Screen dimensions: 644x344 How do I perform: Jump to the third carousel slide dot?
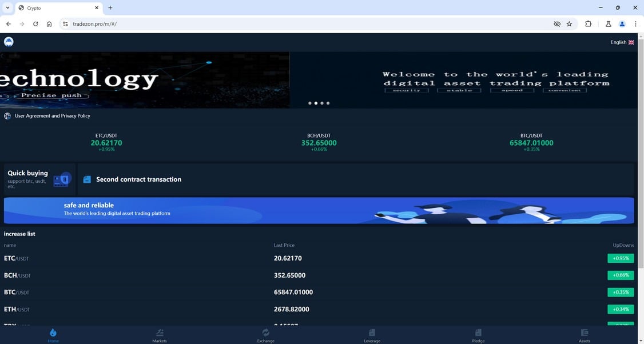pyautogui.click(x=321, y=103)
